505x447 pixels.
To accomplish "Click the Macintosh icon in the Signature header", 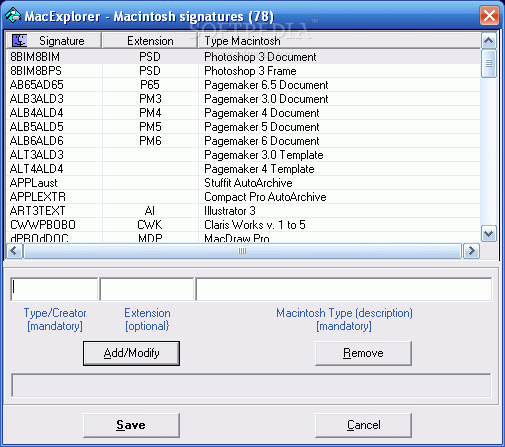I will (x=19, y=41).
